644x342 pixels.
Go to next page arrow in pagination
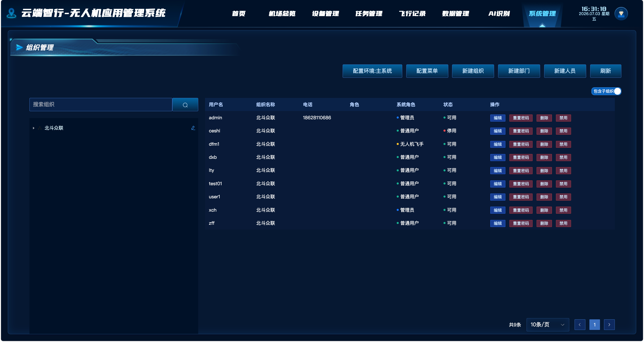(x=609, y=325)
